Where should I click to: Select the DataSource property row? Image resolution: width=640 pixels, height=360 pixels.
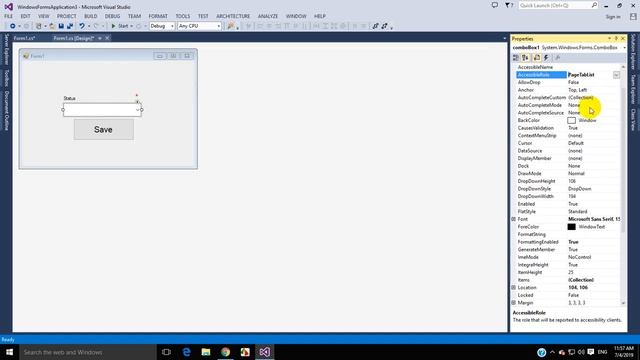tap(568, 151)
